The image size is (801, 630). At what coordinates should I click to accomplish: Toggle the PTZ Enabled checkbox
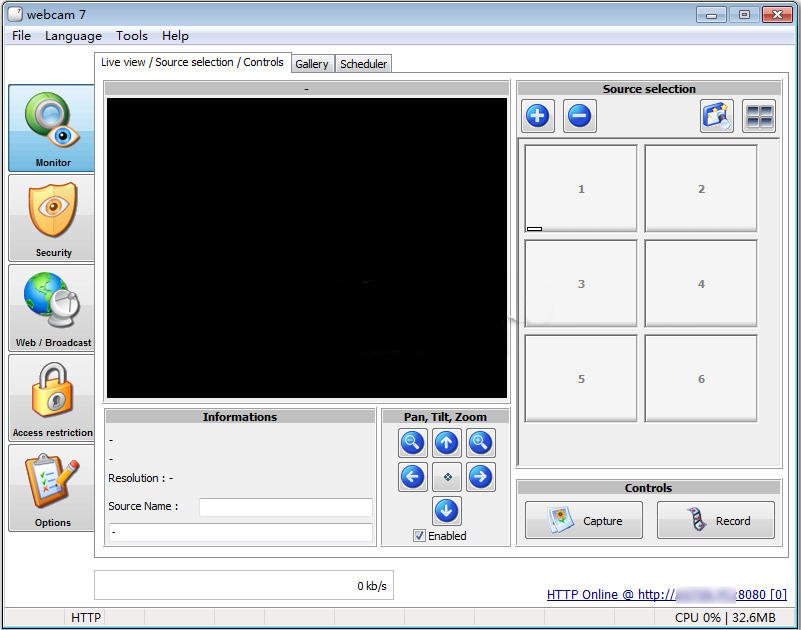[419, 535]
